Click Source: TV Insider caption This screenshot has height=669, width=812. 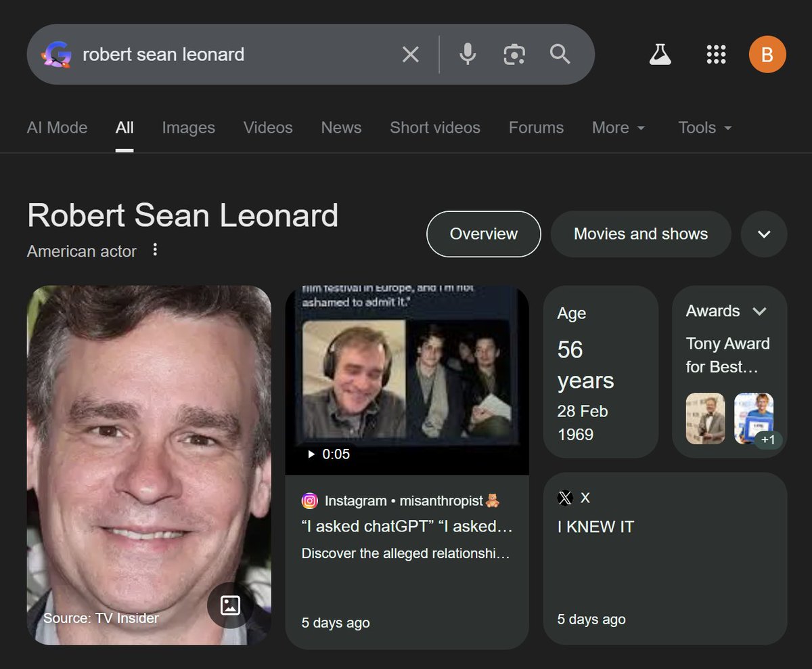101,618
